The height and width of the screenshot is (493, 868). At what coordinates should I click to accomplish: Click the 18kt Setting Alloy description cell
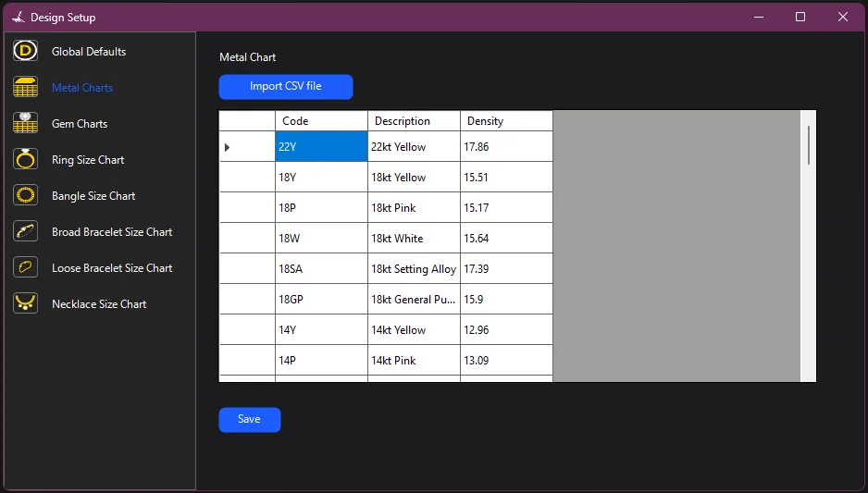pos(414,269)
